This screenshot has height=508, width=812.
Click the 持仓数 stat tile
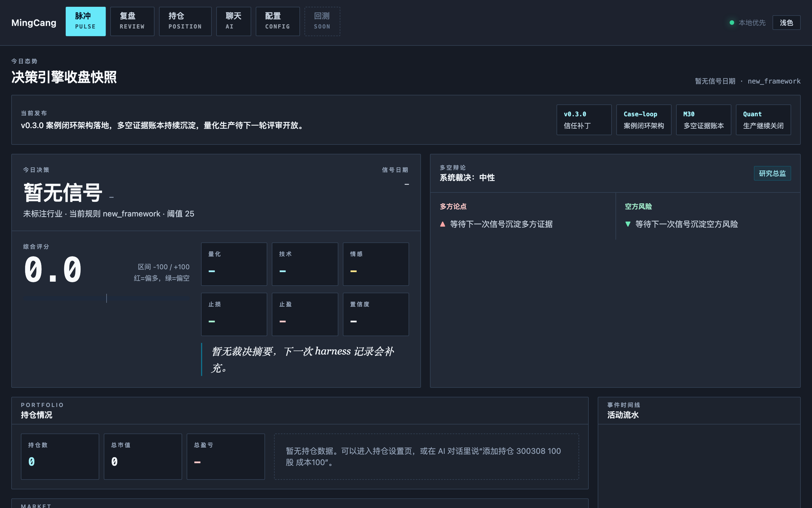[x=60, y=456]
